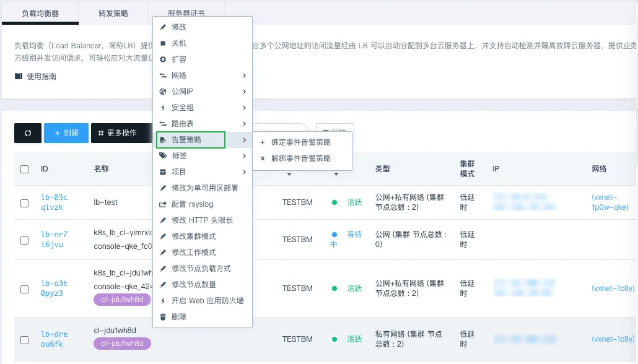This screenshot has height=364, width=638.
Task: Click the pencil icon beside 修改
Action: (163, 27)
